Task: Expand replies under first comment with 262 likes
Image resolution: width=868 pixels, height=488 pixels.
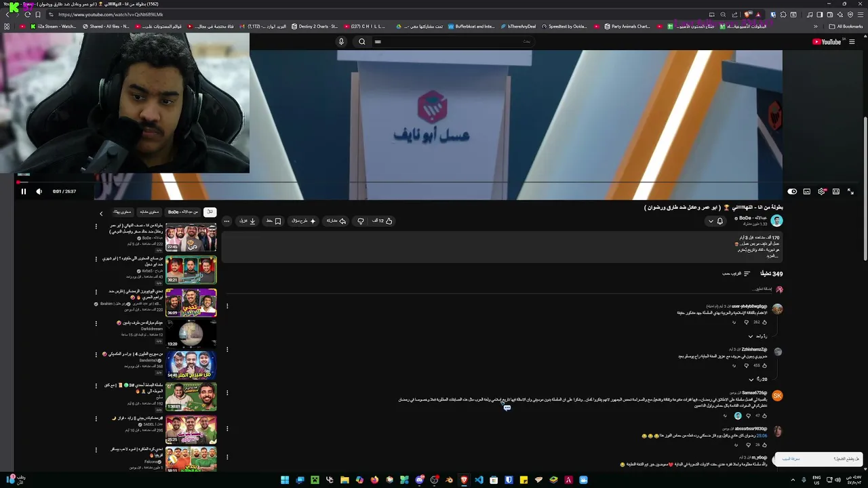Action: [757, 336]
